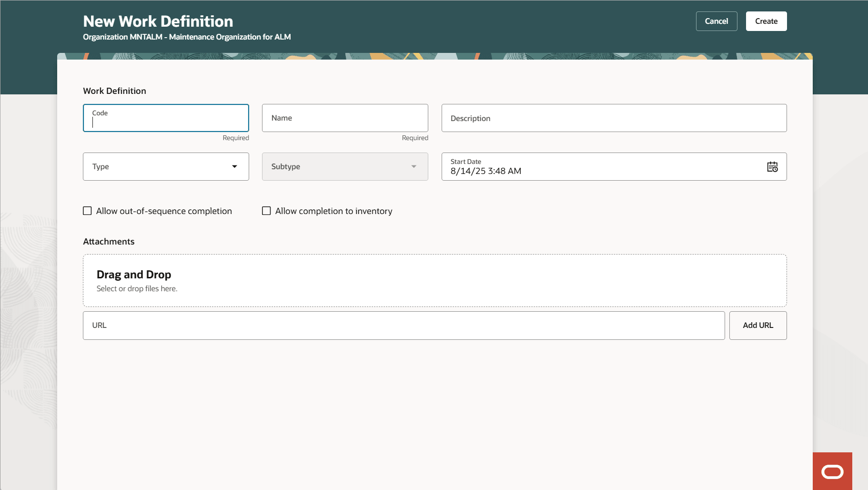868x490 pixels.
Task: Click the red Oracle assistant icon
Action: 833,471
